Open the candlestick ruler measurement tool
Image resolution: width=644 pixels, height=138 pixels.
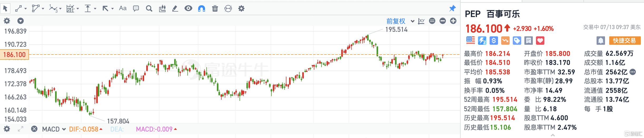[x=162, y=9]
